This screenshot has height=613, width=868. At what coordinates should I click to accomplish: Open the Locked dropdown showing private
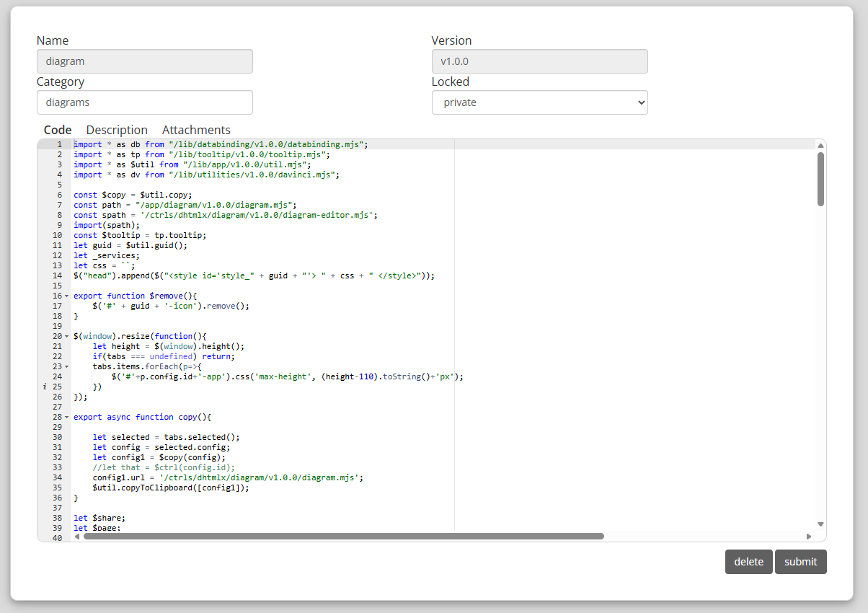point(539,102)
